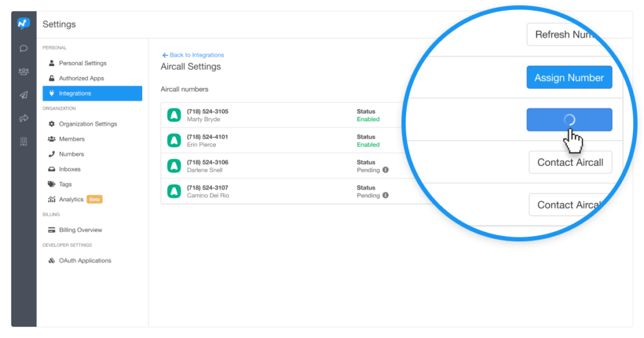644x338 pixels.
Task: Open the organization building icon in left rail
Action: pyautogui.click(x=23, y=141)
